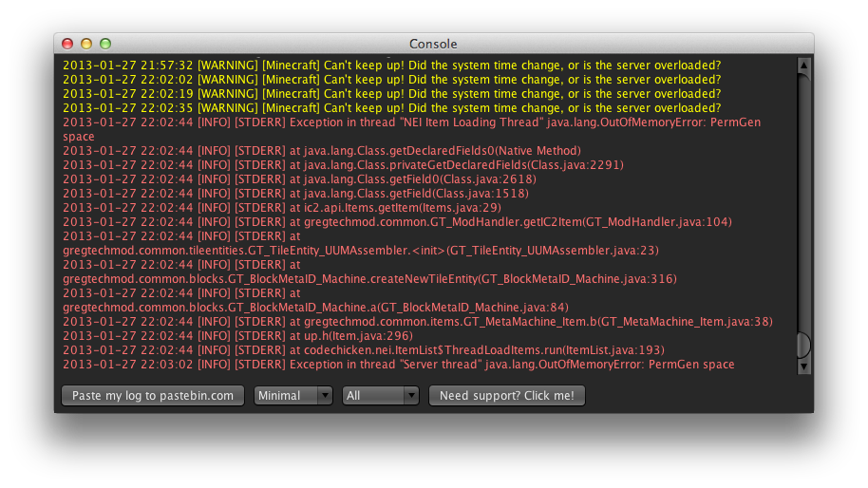The width and height of the screenshot is (868, 488).
Task: Click the Console window title bar
Action: 433,44
